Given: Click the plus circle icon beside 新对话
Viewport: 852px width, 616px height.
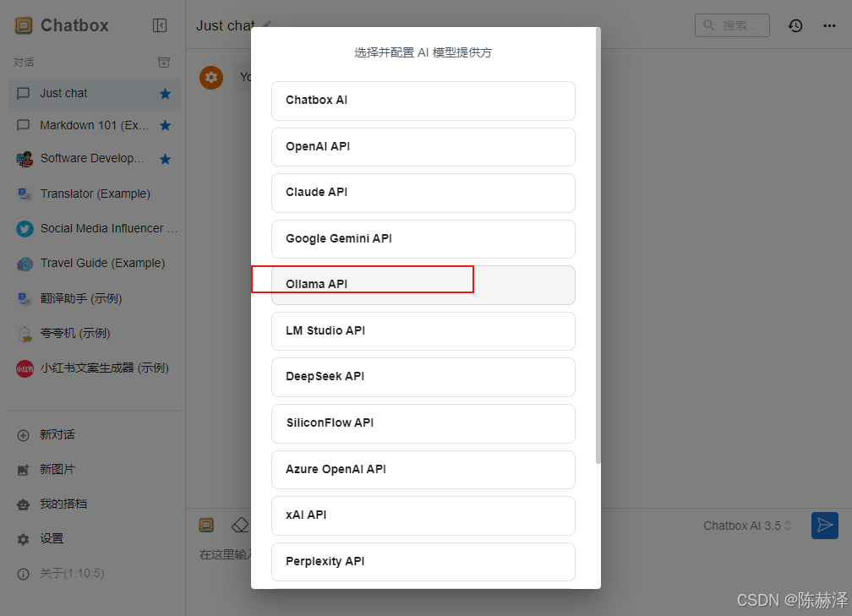Looking at the screenshot, I should click(24, 436).
